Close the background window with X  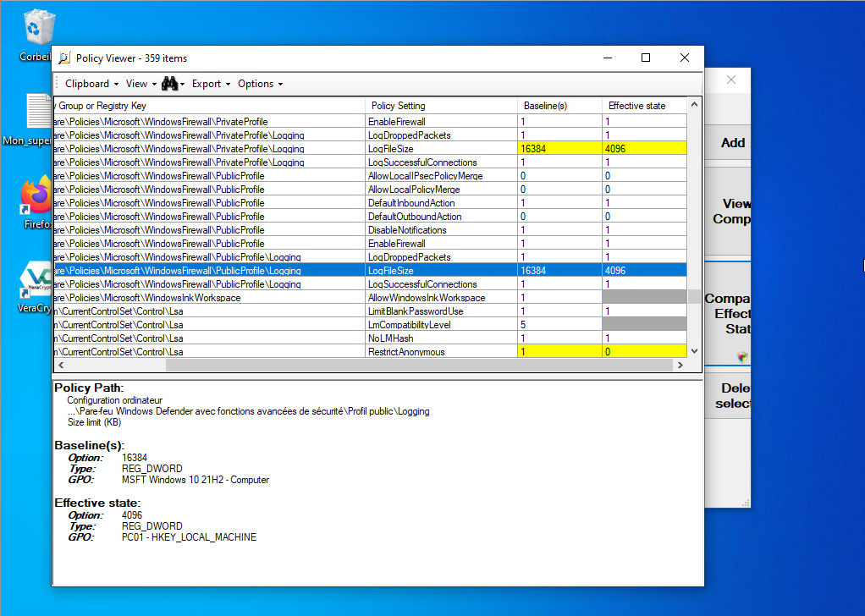pyautogui.click(x=731, y=80)
